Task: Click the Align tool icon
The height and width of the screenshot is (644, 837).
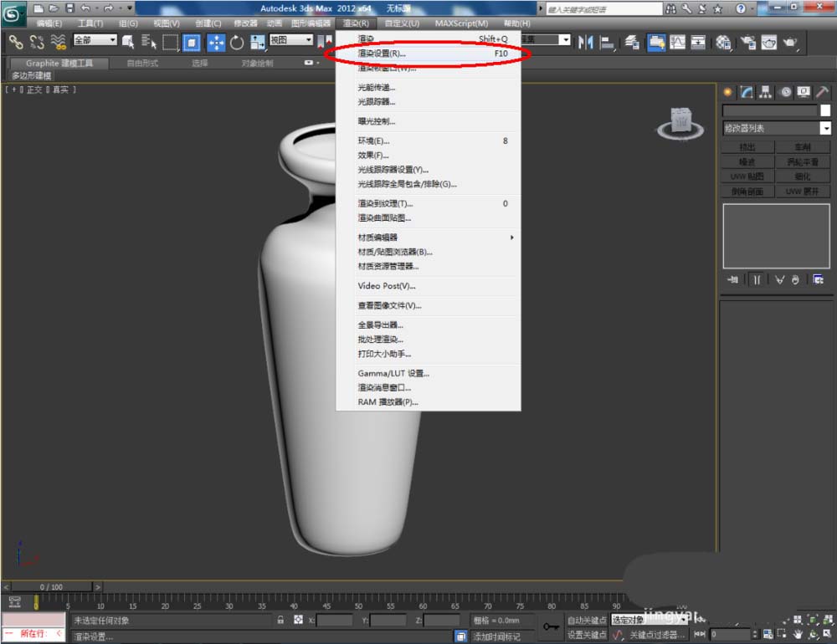Action: click(607, 42)
